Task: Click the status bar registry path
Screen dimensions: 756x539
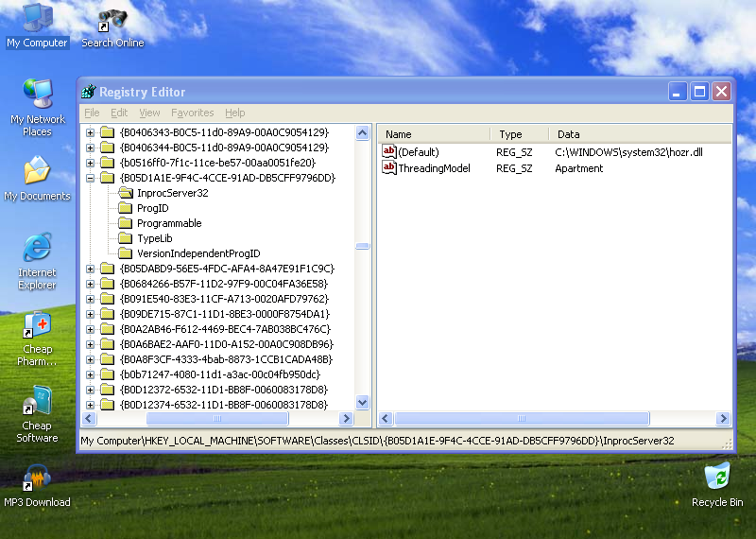Action: click(x=377, y=441)
